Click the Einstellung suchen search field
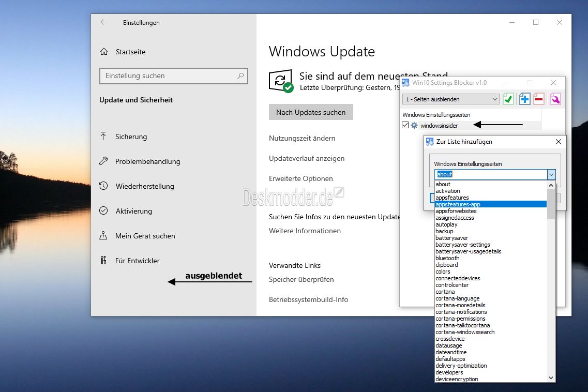Image resolution: width=588 pixels, height=392 pixels. 174,76
